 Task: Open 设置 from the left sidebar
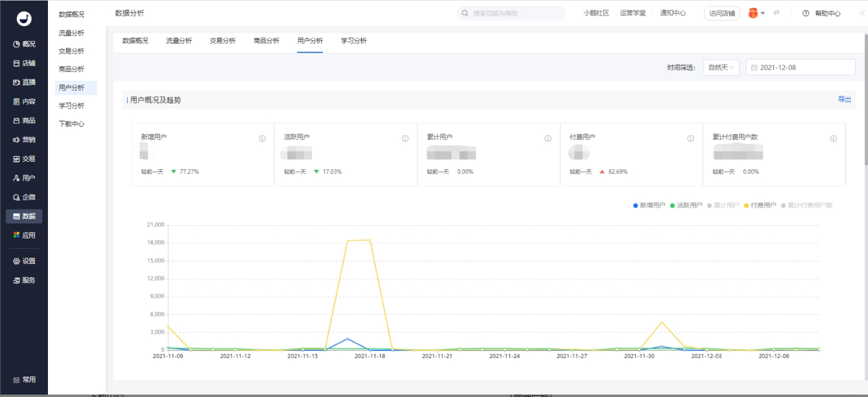pos(24,261)
